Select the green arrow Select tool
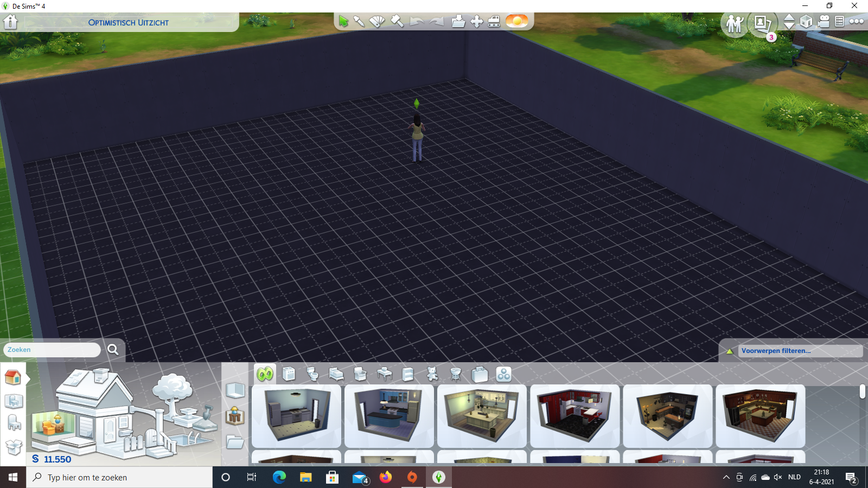The width and height of the screenshot is (868, 488). 343,22
